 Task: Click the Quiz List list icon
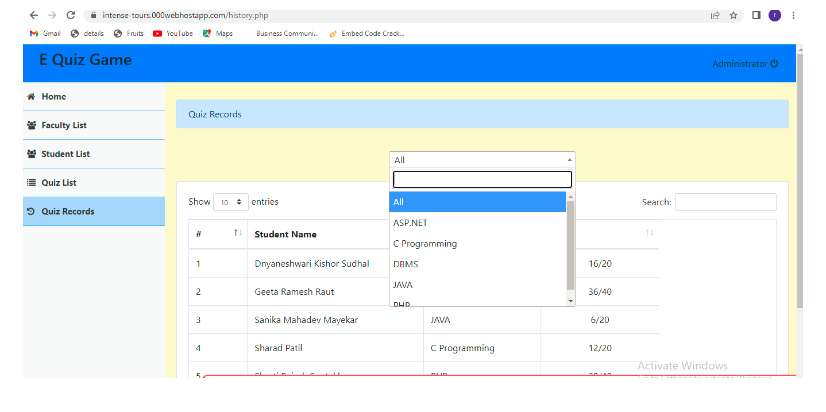[31, 183]
